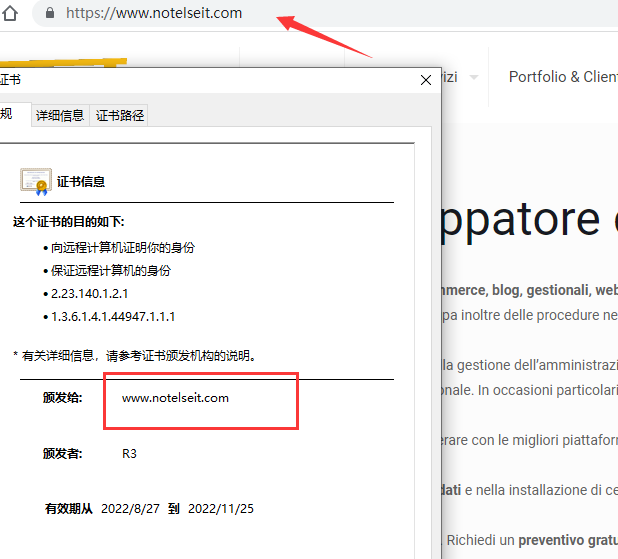Click the OID 1.3.6.1.4.1.44947.1.1.1 entry
This screenshot has width=618, height=559.
click(113, 317)
